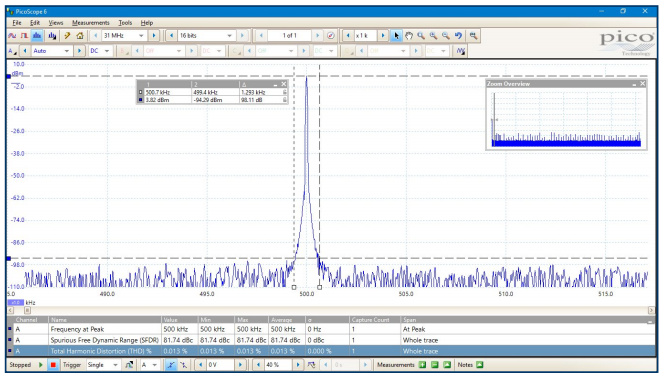Increase the 31 MHz frequency range
661x377 pixels.
[154, 36]
